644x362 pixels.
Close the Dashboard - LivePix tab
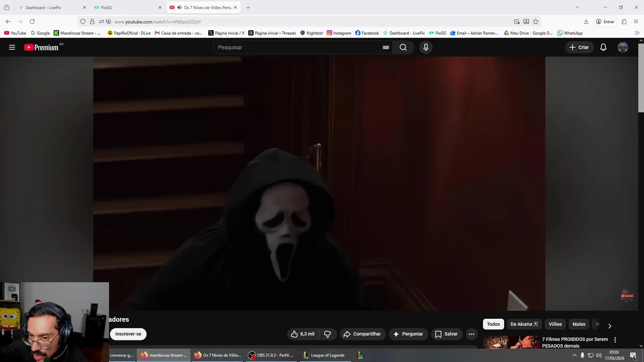(84, 8)
